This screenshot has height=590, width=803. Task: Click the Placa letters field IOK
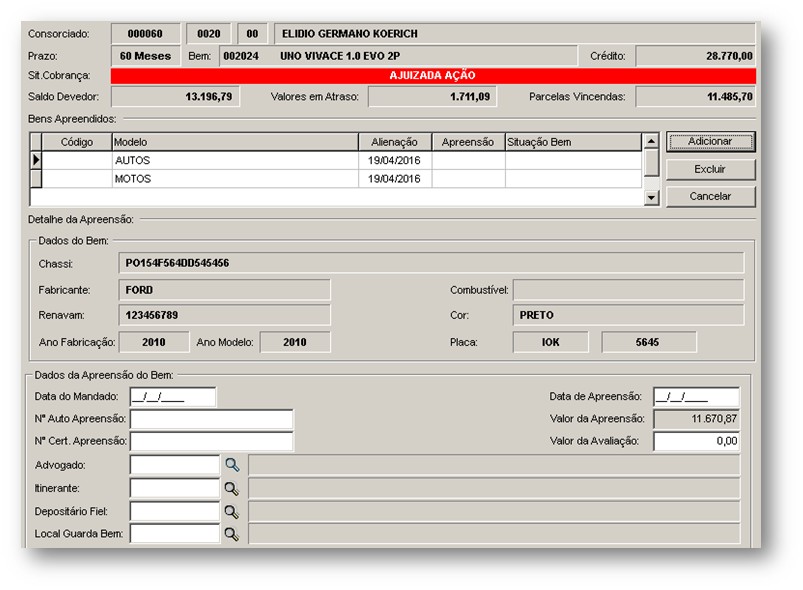pyautogui.click(x=551, y=342)
